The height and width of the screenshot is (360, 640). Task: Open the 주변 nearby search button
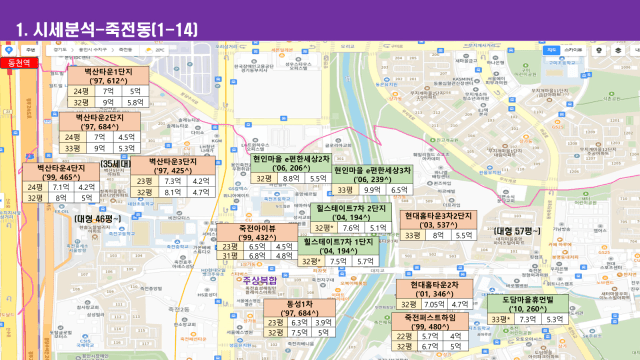point(31,50)
